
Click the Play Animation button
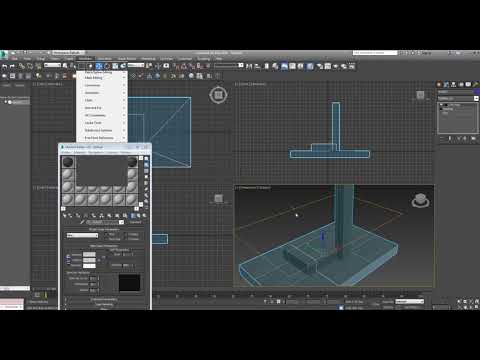pyautogui.click(x=278, y=301)
